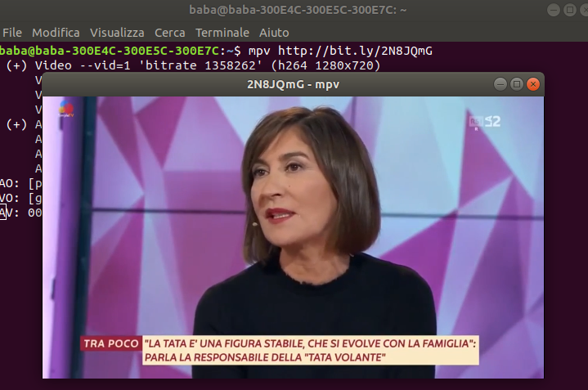
Task: Open the Terminale menu
Action: tap(222, 33)
